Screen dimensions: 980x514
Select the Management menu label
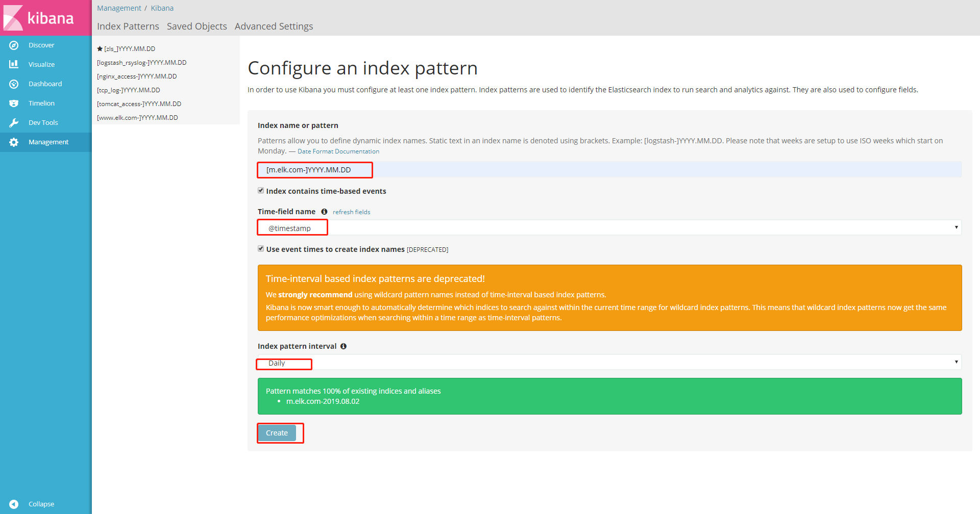(48, 142)
